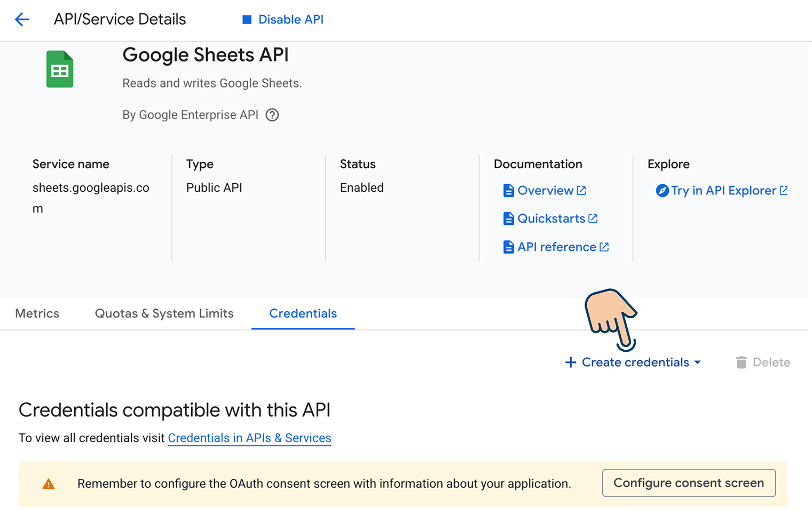Click 'Credentials compatible with this API' heading
812x511 pixels.
click(175, 410)
